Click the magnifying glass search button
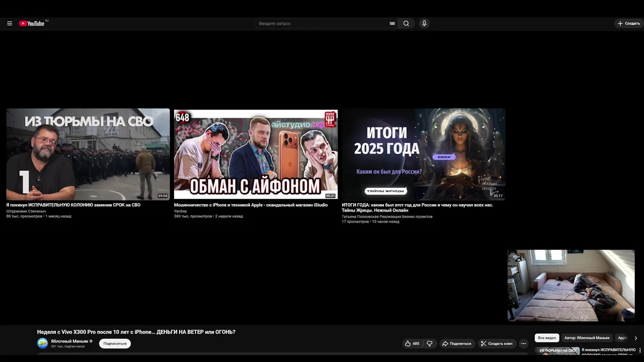Viewport: 644px width, 362px height. (406, 24)
